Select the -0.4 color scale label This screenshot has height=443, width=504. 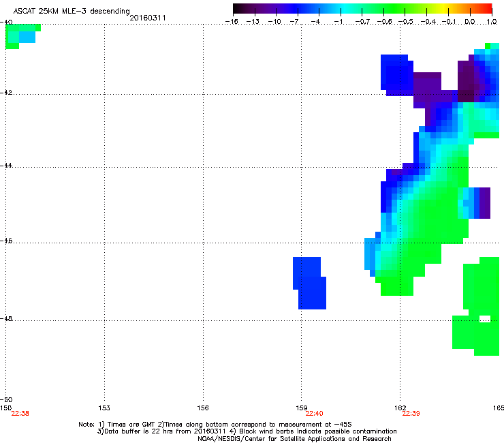pyautogui.click(x=428, y=22)
